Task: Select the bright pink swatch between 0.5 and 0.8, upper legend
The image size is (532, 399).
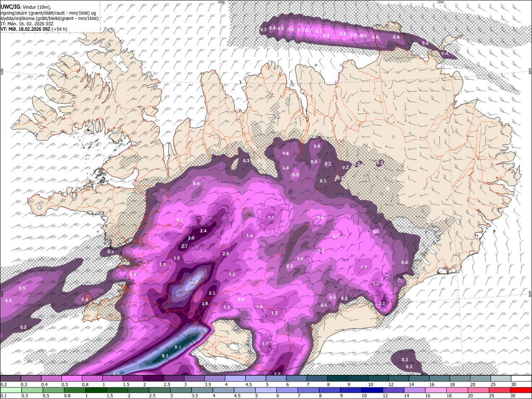Action: coord(72,378)
